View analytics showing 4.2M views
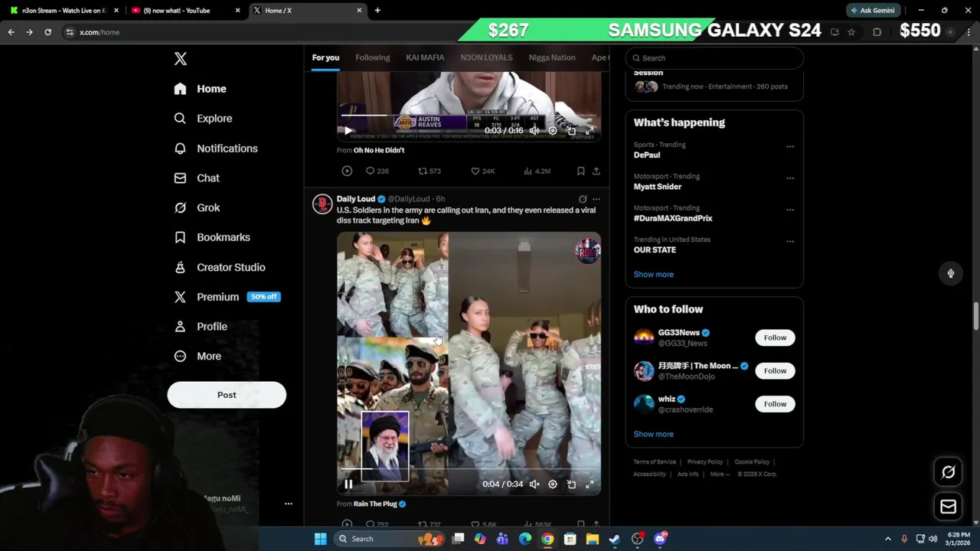 tap(537, 171)
